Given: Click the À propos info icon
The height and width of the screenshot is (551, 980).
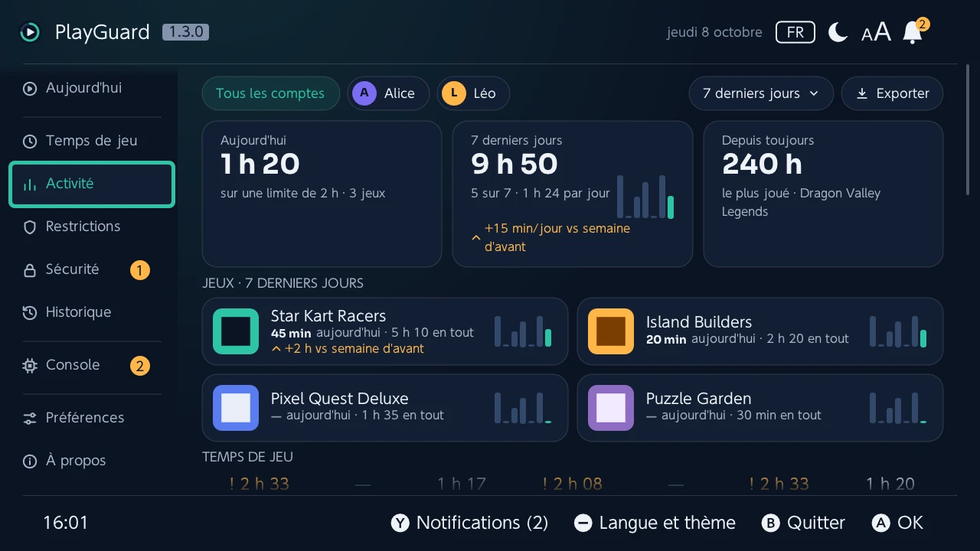Looking at the screenshot, I should (x=30, y=461).
